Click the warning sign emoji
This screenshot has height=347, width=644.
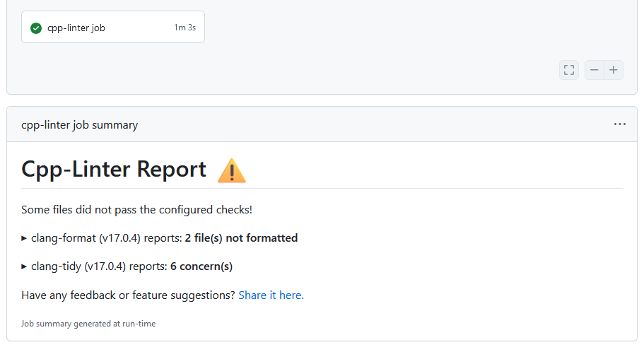(x=231, y=170)
